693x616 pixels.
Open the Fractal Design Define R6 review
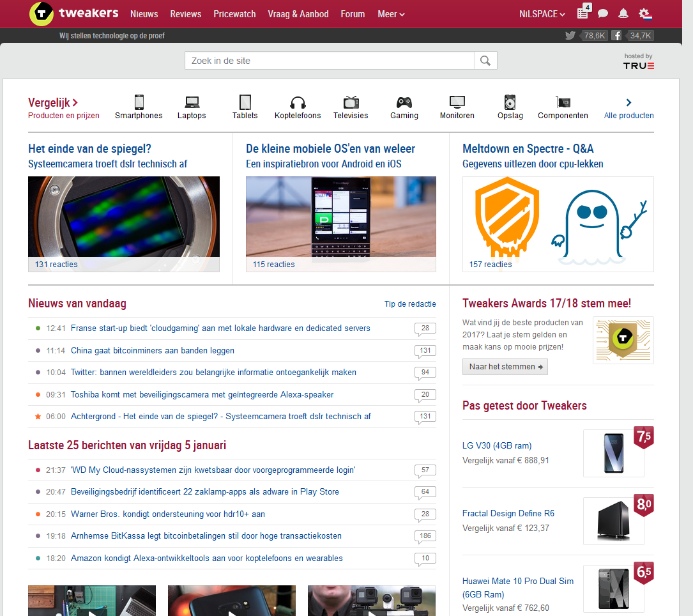[x=508, y=513]
